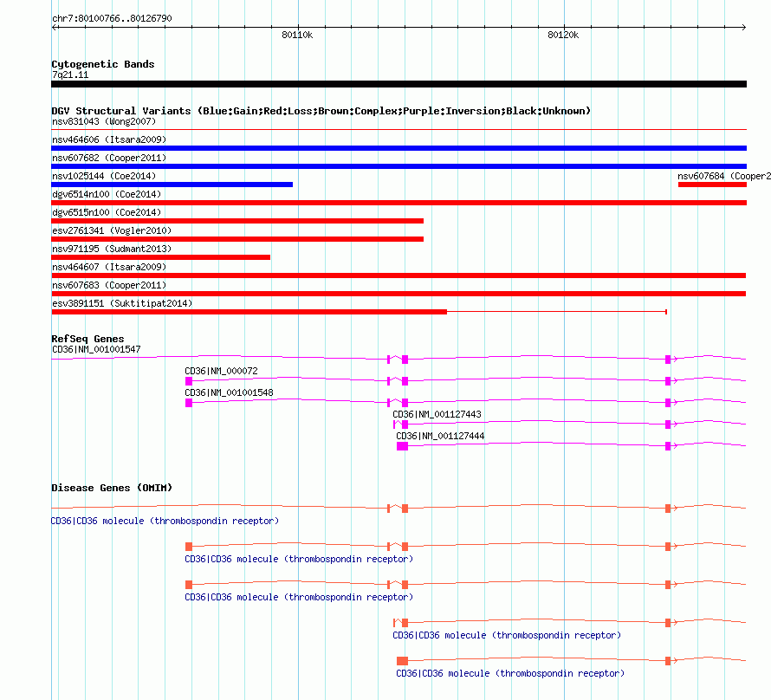Screen dimensions: 771x700
Task: Click the nsv971195 (Sudmant2013) label
Action: coord(112,249)
